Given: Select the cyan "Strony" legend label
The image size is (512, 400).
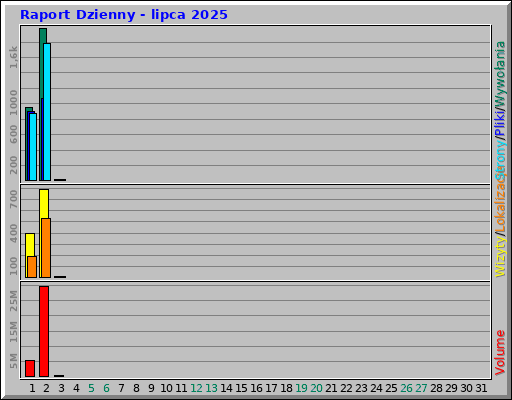Looking at the screenshot, I should coord(500,159).
